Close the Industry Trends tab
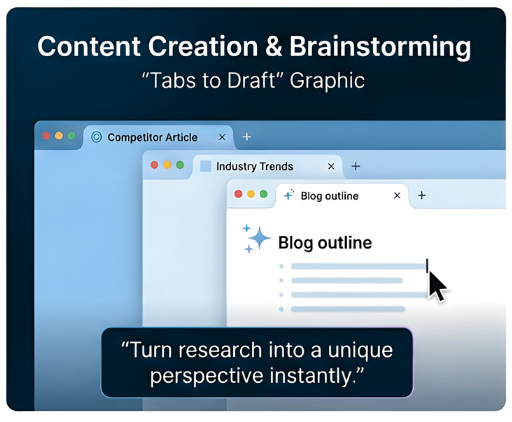This screenshot has width=512, height=422. click(331, 166)
